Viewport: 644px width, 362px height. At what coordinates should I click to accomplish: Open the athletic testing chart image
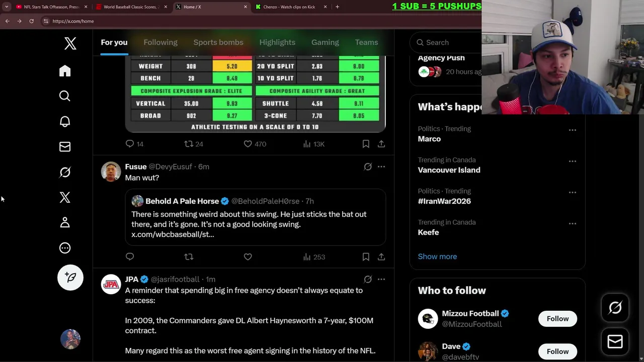(x=255, y=94)
